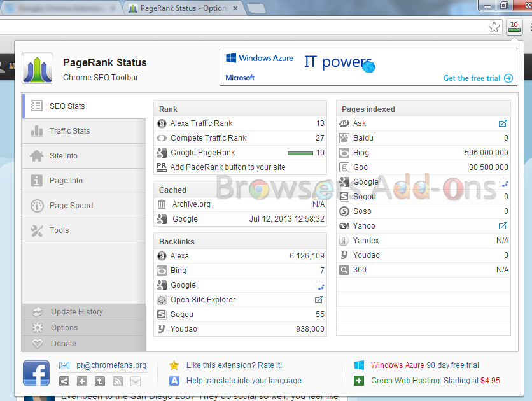Click the Compete Traffic Rank row
The width and height of the screenshot is (532, 401).
[240, 138]
